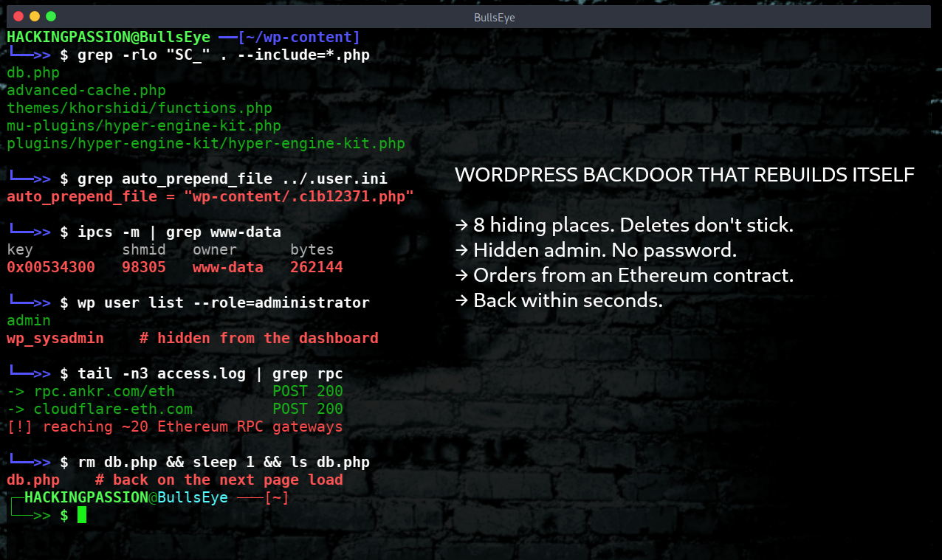942x560 pixels.
Task: Click the green terminal cursor block
Action: (82, 515)
